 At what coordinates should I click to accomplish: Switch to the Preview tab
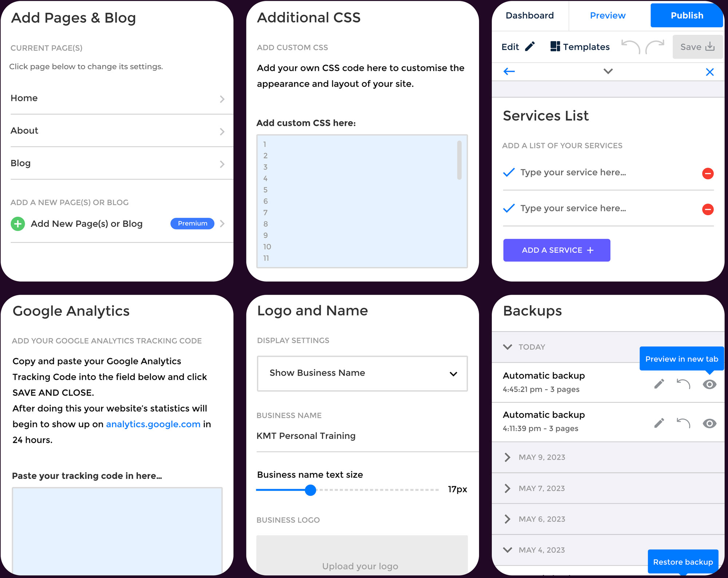point(608,15)
